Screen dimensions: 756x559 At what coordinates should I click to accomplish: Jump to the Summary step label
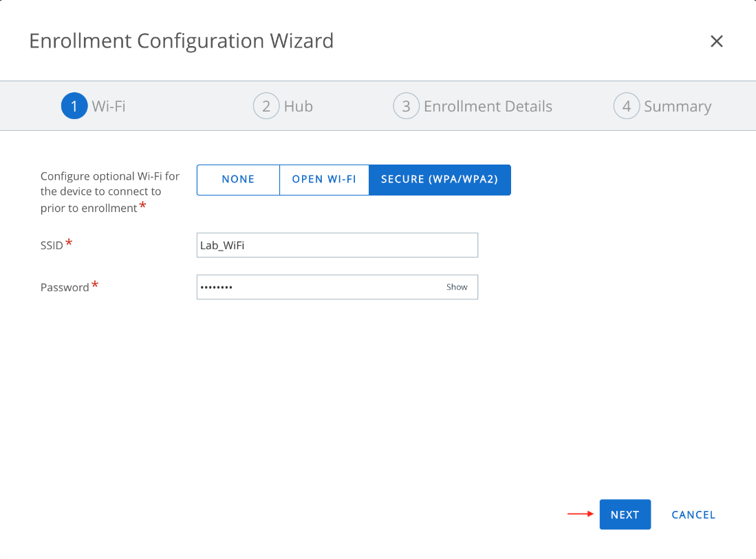pos(677,106)
